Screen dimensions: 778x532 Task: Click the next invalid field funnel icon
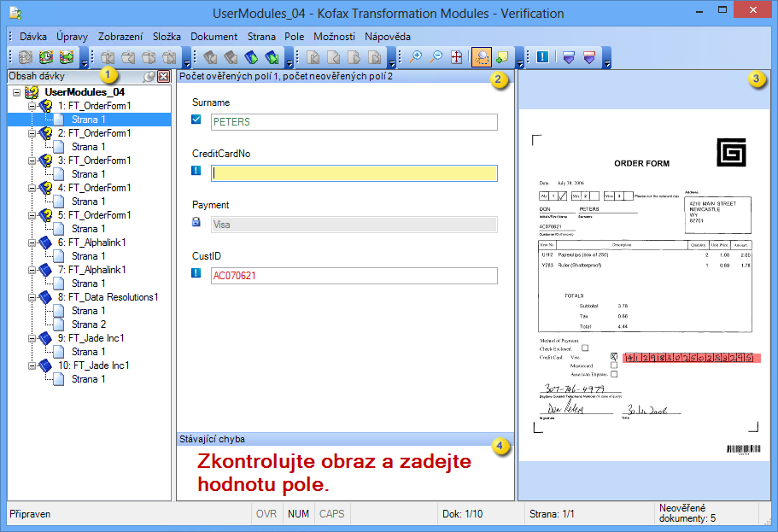click(x=568, y=57)
